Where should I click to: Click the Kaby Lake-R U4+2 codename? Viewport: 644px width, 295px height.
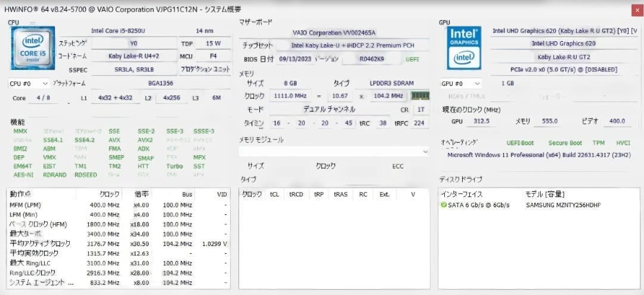pos(134,56)
